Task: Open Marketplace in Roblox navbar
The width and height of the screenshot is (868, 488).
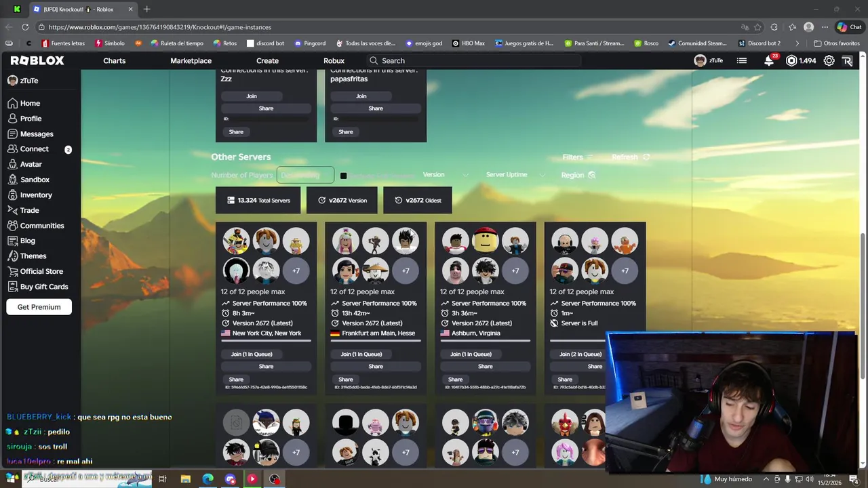Action: [191, 60]
